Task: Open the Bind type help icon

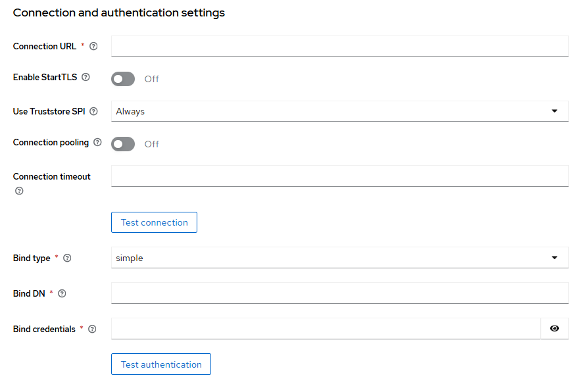Action: pos(66,258)
